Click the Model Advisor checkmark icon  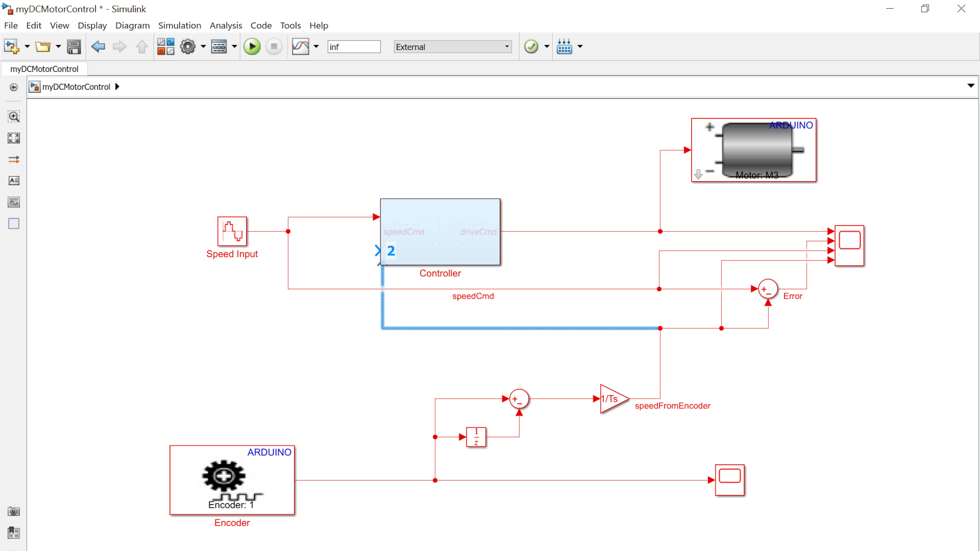pos(531,47)
